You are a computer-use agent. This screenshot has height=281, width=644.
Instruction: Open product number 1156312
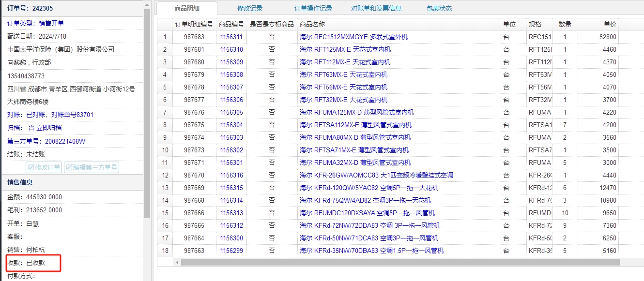tap(231, 225)
